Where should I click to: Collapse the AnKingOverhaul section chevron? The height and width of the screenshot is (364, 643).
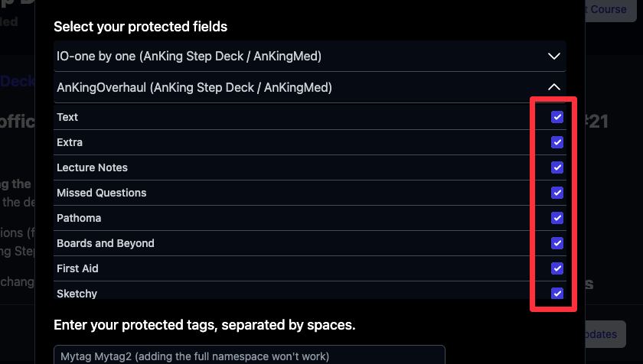pos(555,88)
